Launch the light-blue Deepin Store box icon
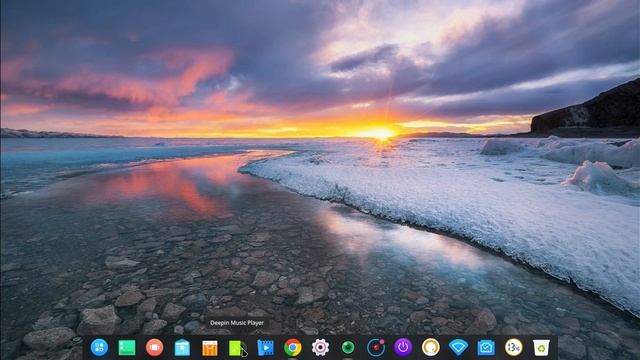Screen dimensions: 640x360 (x=182, y=348)
